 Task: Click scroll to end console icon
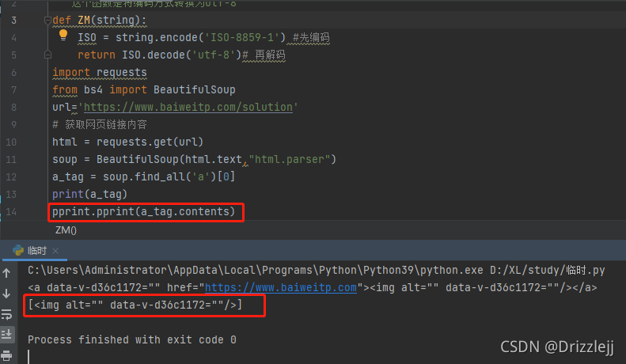coord(7,334)
